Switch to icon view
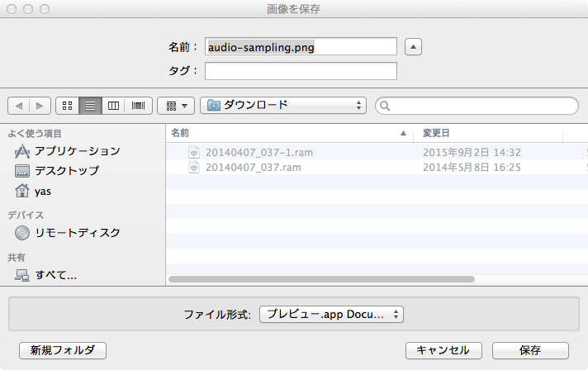588x370 pixels. point(68,106)
